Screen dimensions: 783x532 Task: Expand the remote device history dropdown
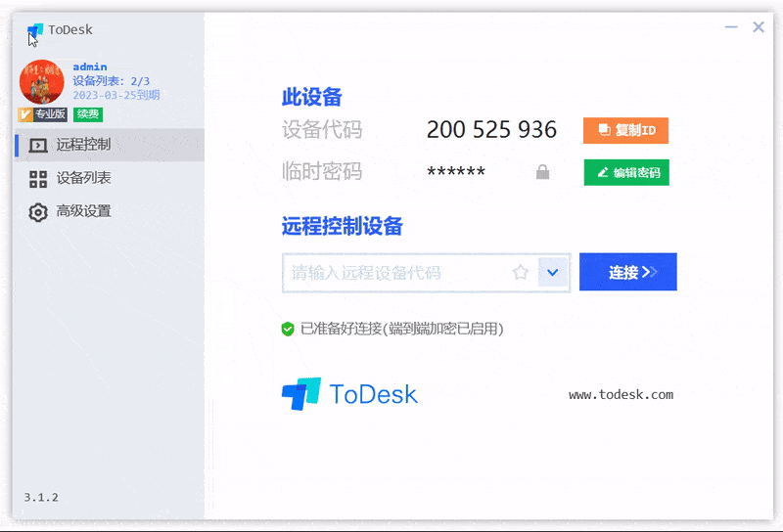pos(553,273)
